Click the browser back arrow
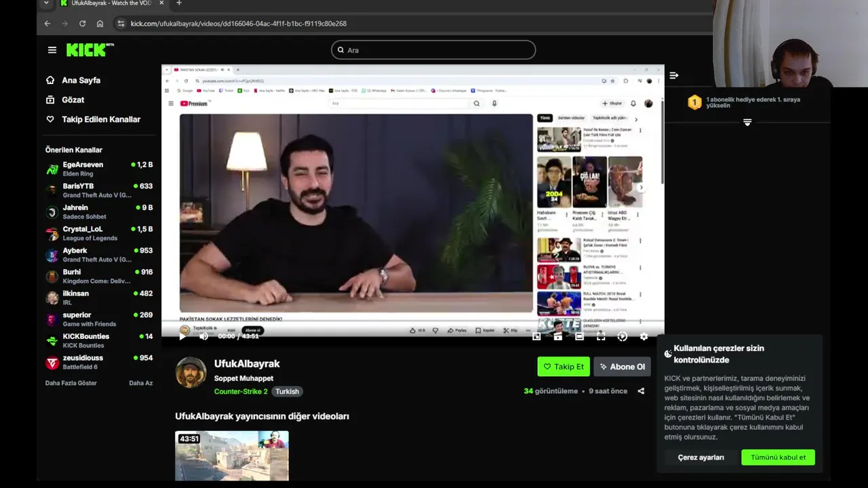The height and width of the screenshot is (488, 868). [x=47, y=24]
